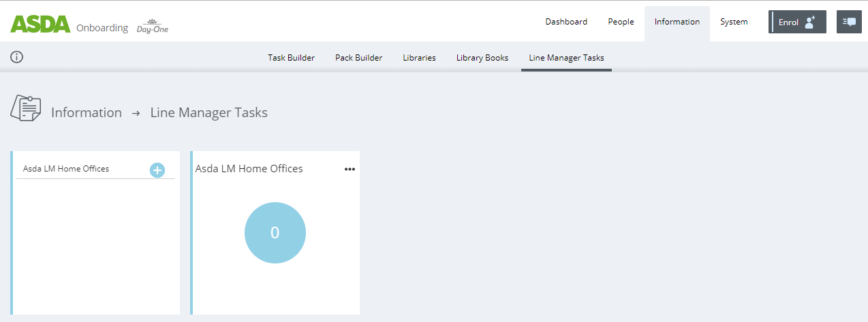Viewport: 868px width, 322px height.
Task: Open the Dashboard menu
Action: coord(566,22)
